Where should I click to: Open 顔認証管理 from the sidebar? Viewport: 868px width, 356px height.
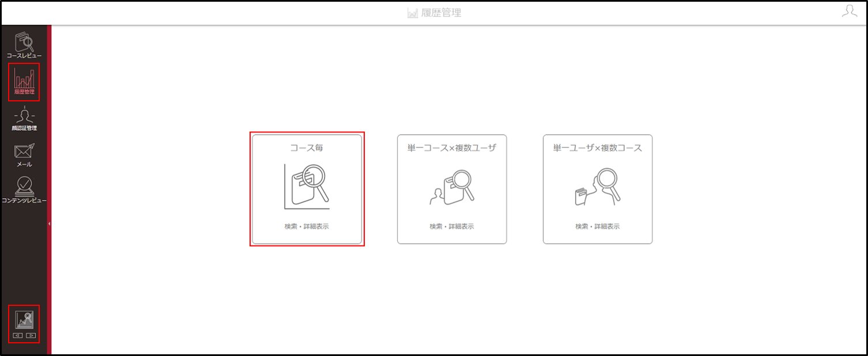tap(24, 119)
